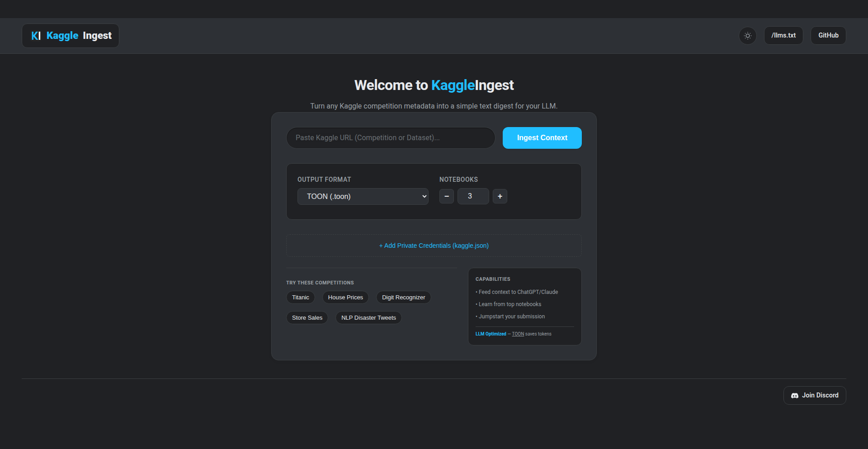Select the Store Sales competition chip
The height and width of the screenshot is (449, 868).
click(307, 317)
